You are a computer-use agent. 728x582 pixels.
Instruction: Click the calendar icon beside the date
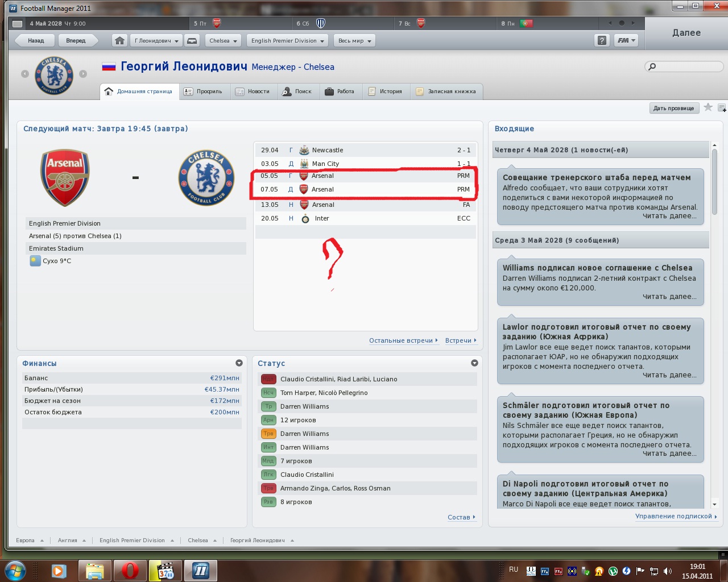point(18,24)
